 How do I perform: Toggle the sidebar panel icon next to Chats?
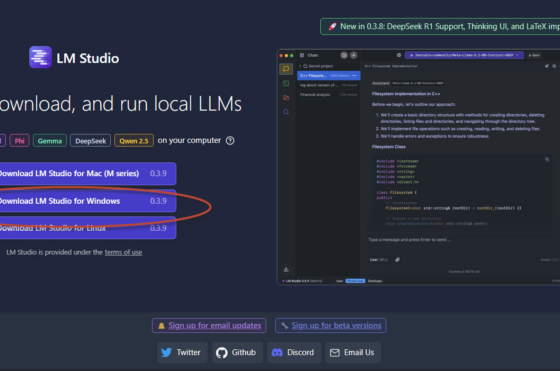[302, 55]
